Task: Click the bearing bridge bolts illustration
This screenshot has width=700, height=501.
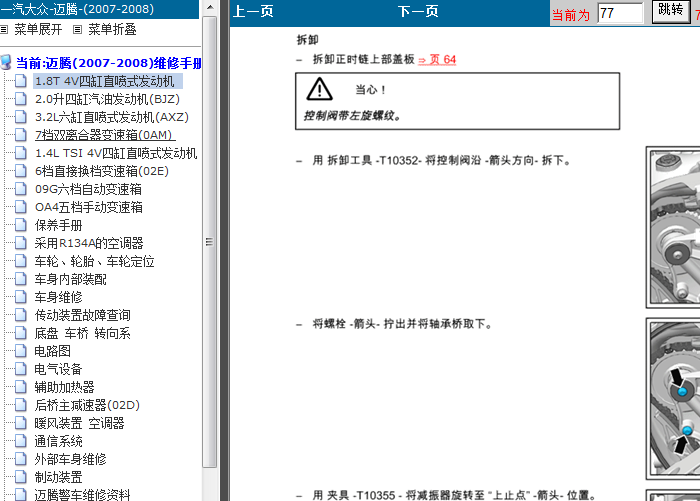Action: (x=674, y=399)
